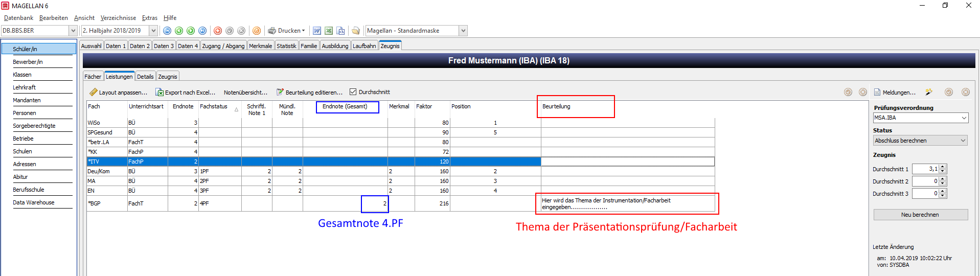Open Meldungen

(x=895, y=93)
